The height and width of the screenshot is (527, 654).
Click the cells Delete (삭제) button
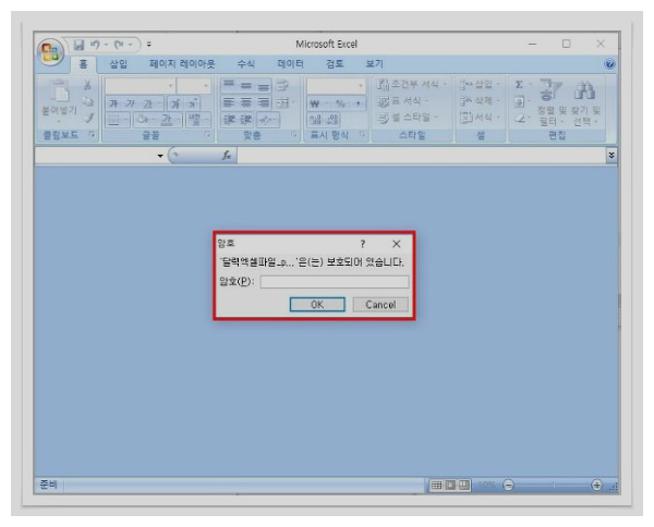coord(479,101)
